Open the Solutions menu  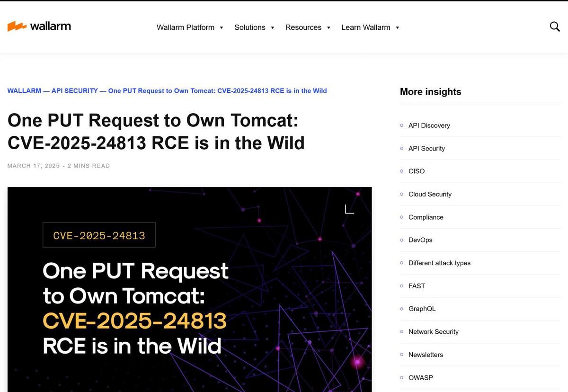(x=250, y=27)
